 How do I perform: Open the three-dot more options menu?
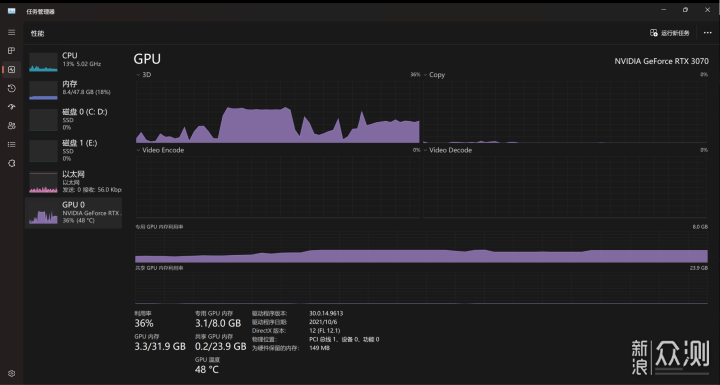(708, 33)
